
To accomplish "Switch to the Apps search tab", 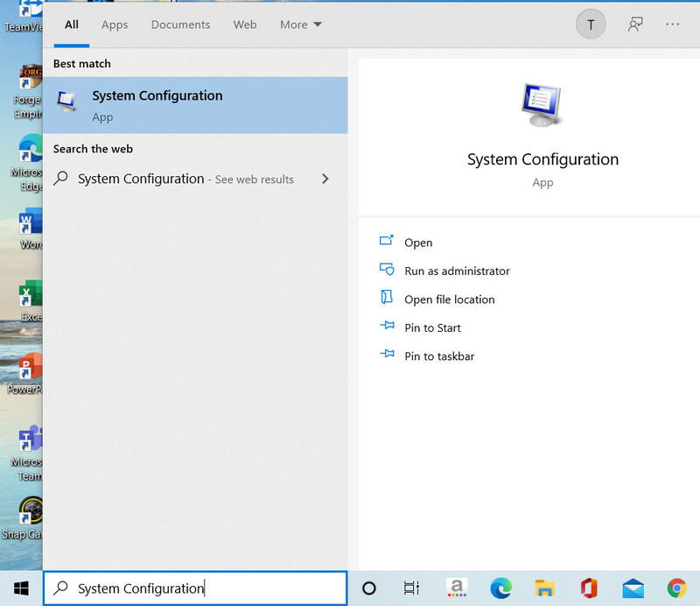I will coord(115,25).
